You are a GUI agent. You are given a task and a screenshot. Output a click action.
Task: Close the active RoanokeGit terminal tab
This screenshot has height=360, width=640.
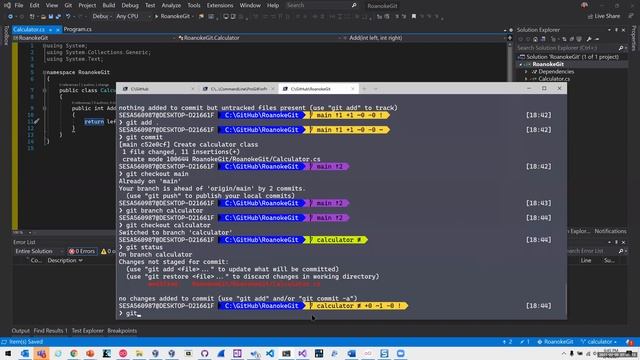(353, 89)
